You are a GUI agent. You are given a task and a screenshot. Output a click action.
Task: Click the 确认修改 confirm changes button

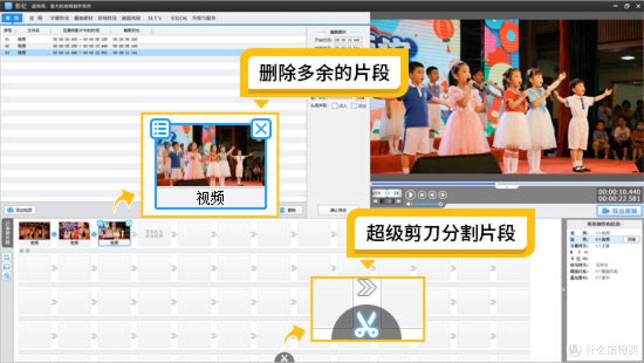pos(338,210)
